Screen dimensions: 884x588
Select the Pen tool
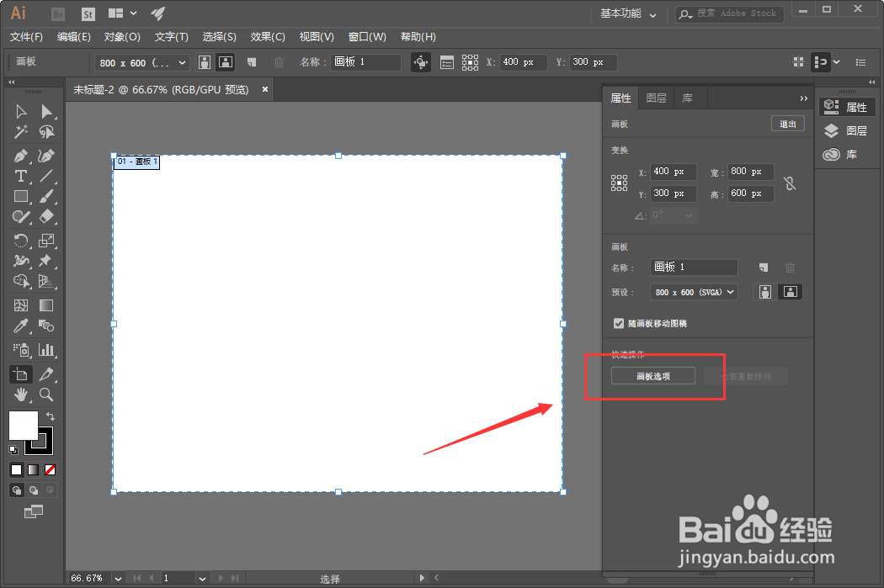21,156
